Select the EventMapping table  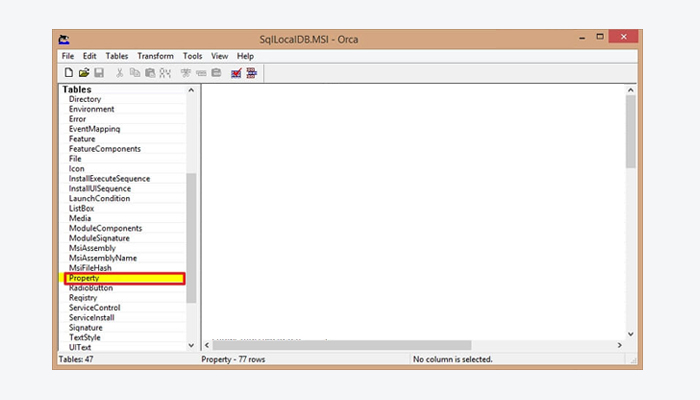(94, 129)
